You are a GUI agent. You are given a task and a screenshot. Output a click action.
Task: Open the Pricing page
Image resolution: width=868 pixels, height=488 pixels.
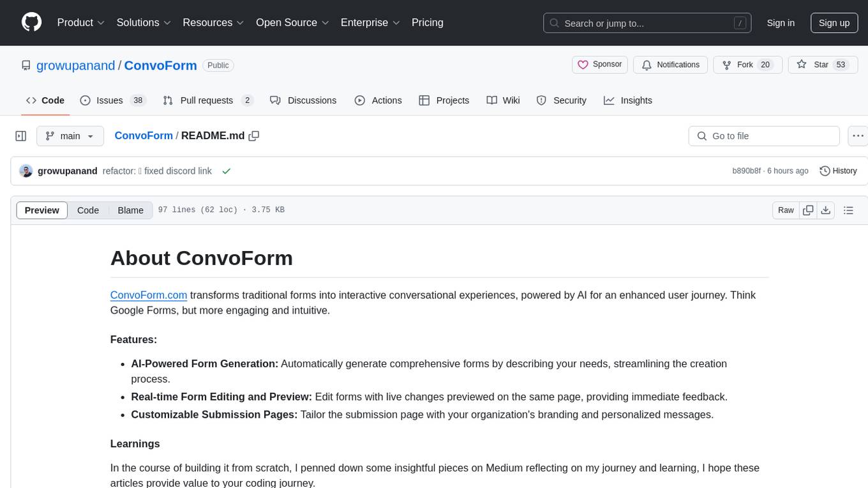428,22
